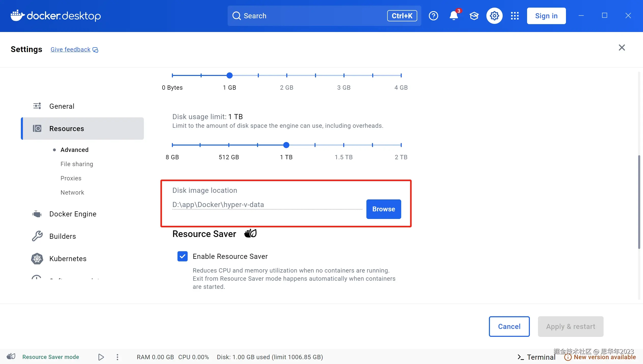Screen dimensions: 643x364
Task: Close Settings with the X icon
Action: 622,48
